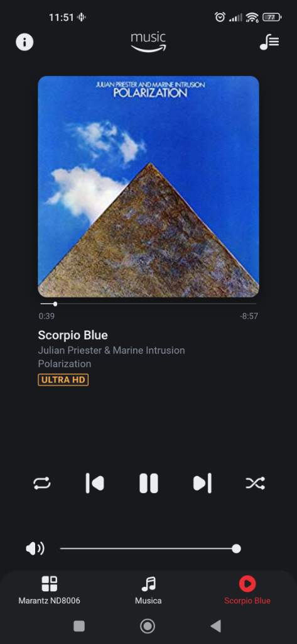Viewport: 297px width, 644px height.
Task: Tap the Amazon Music logo
Action: tap(148, 42)
